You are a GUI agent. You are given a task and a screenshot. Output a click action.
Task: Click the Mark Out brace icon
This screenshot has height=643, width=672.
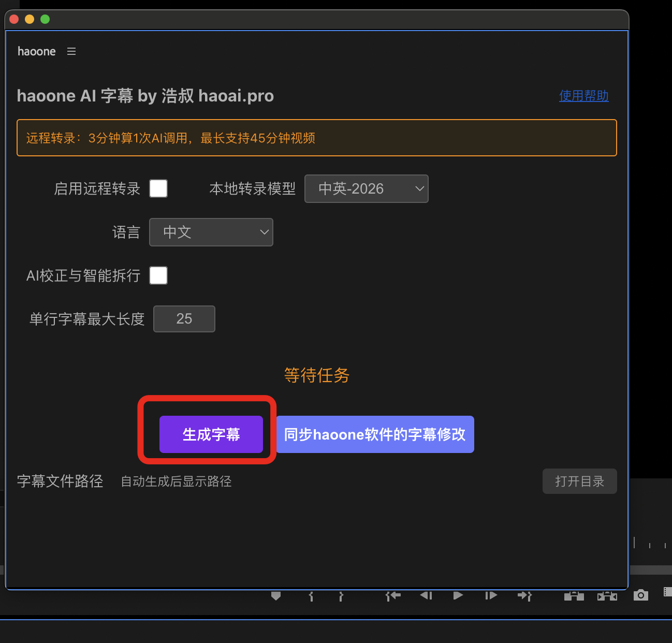coord(341,596)
